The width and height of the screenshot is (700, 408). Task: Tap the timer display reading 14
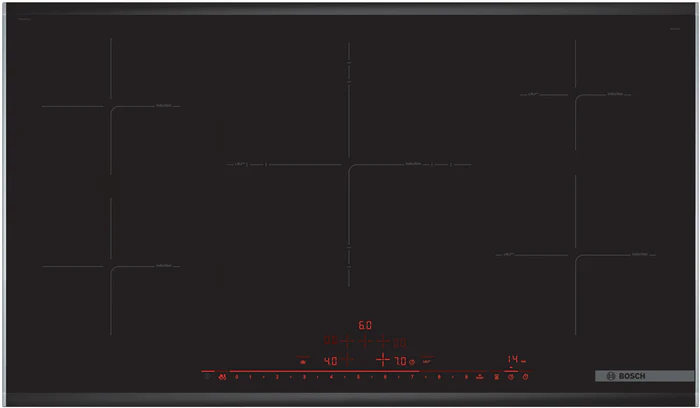coord(512,359)
